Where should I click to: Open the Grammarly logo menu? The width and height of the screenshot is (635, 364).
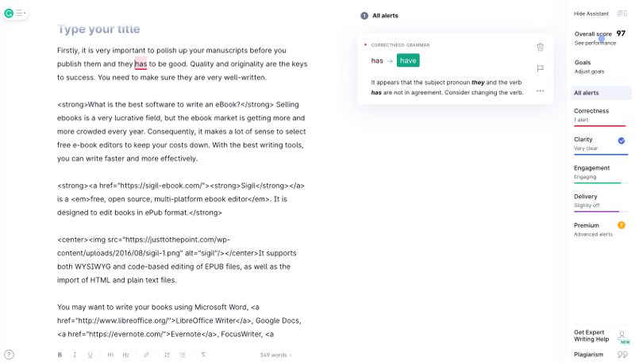click(10, 13)
